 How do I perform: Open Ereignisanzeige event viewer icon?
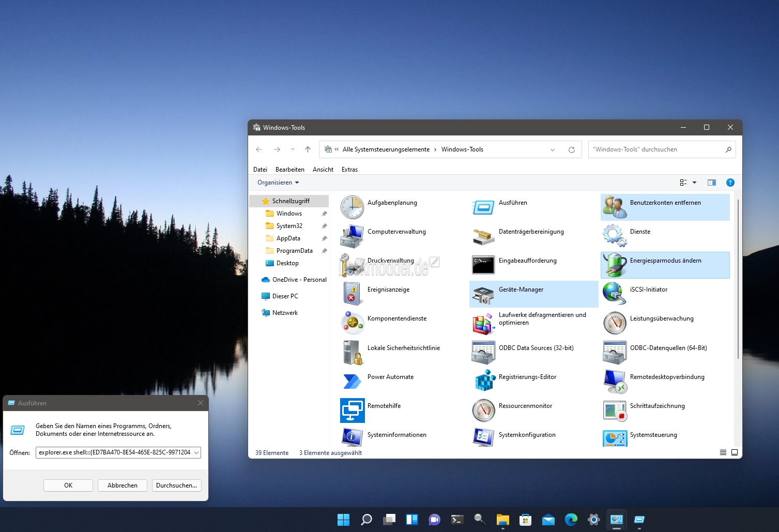pos(352,294)
